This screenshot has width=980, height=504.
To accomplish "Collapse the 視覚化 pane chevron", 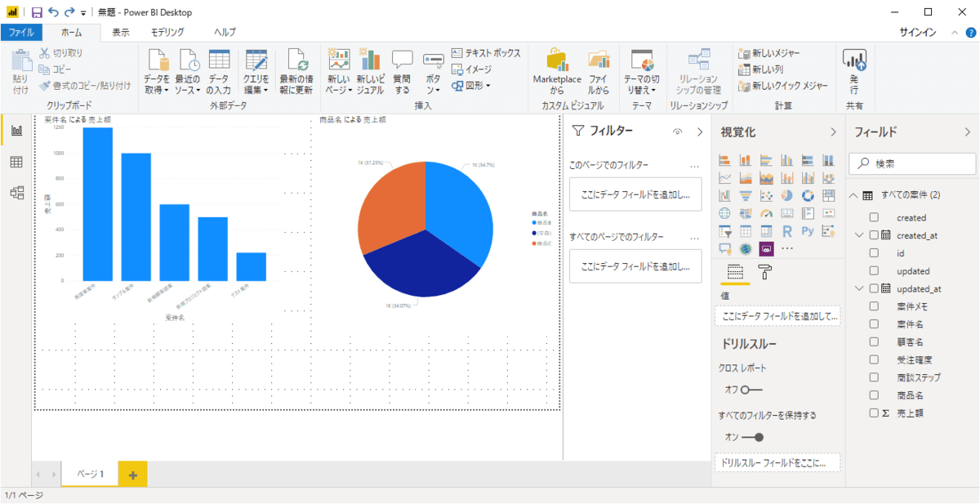I will [x=833, y=132].
